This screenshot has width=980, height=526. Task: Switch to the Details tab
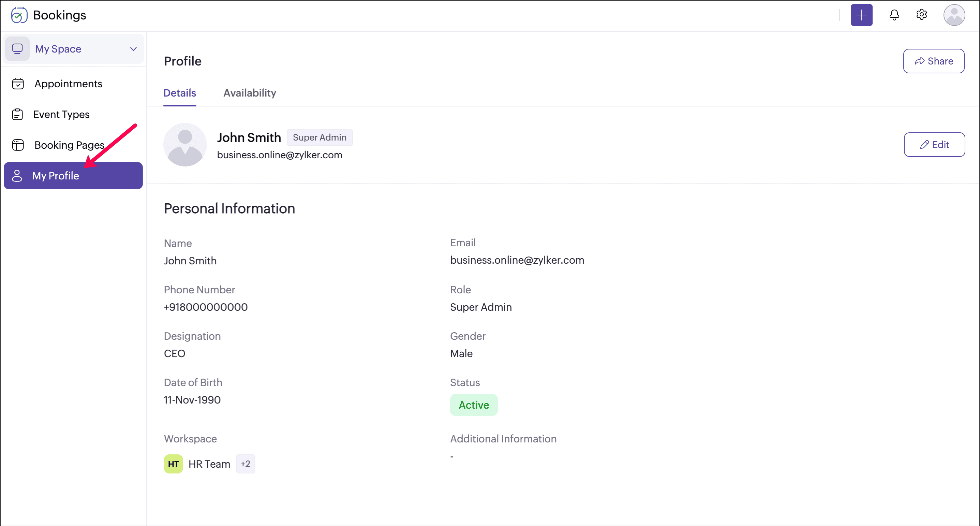pos(180,93)
